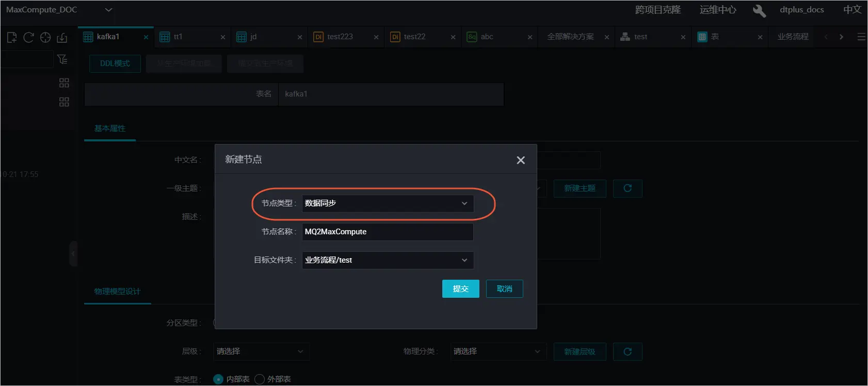Click the left panel search box

coord(26,59)
